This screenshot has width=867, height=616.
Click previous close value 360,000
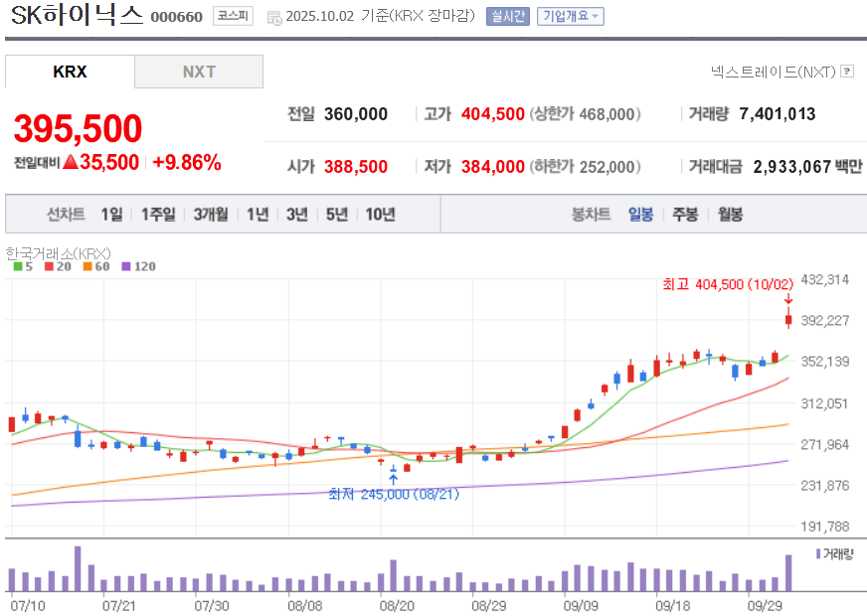[356, 114]
